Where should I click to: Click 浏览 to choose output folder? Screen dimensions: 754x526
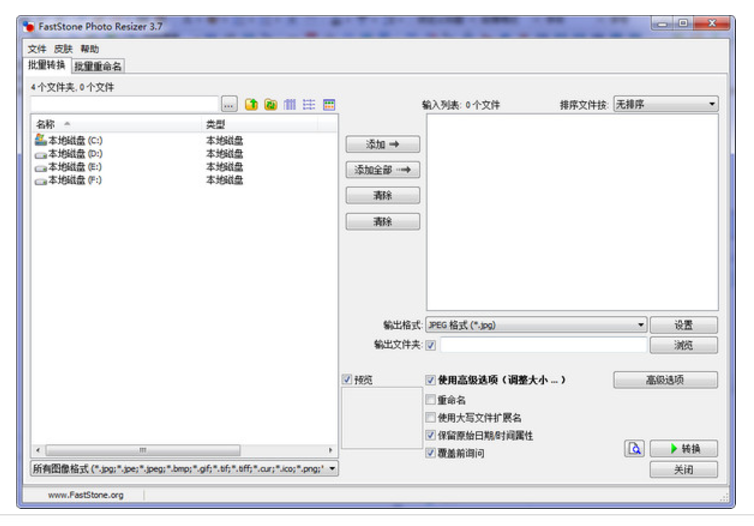point(683,345)
